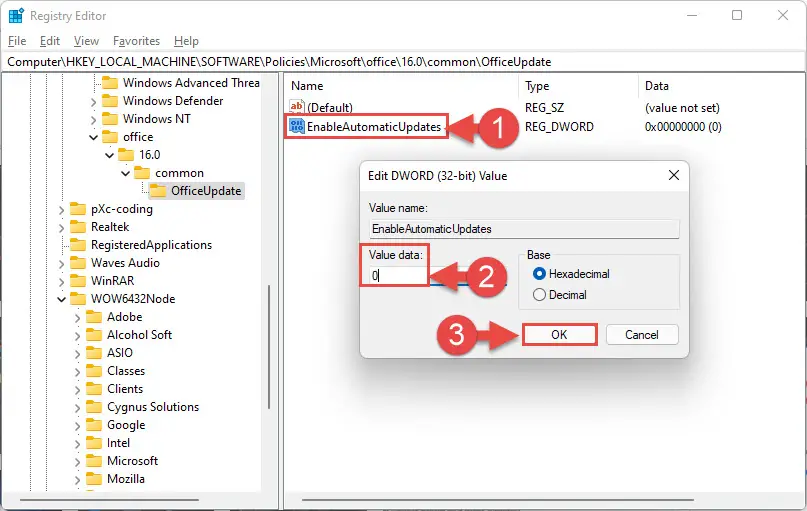Select the Windows Defender folder icon

click(110, 101)
